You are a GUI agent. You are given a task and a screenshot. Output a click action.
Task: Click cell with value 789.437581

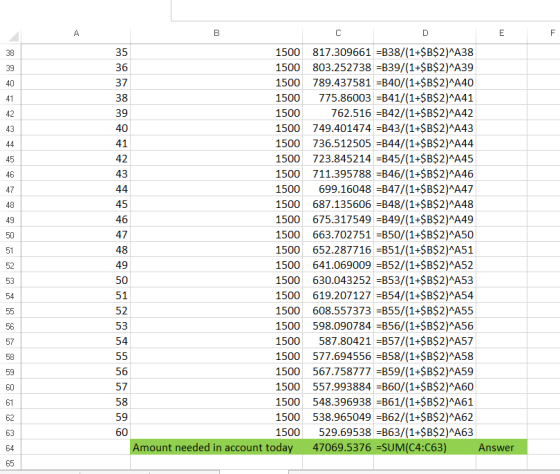coord(338,83)
